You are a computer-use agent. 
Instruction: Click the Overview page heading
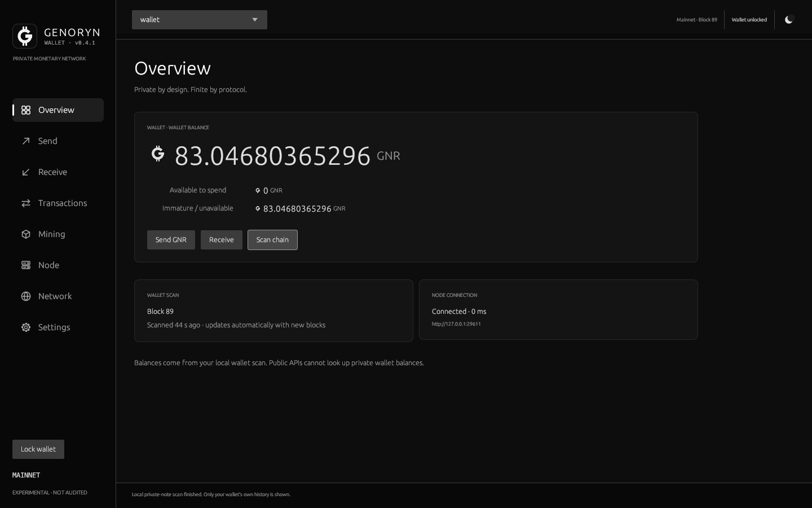tap(173, 68)
